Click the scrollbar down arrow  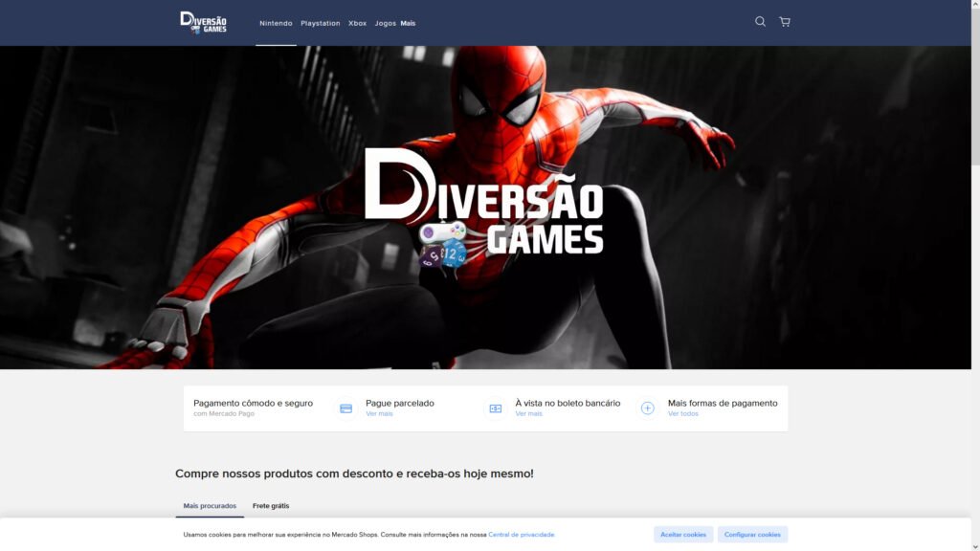975,546
